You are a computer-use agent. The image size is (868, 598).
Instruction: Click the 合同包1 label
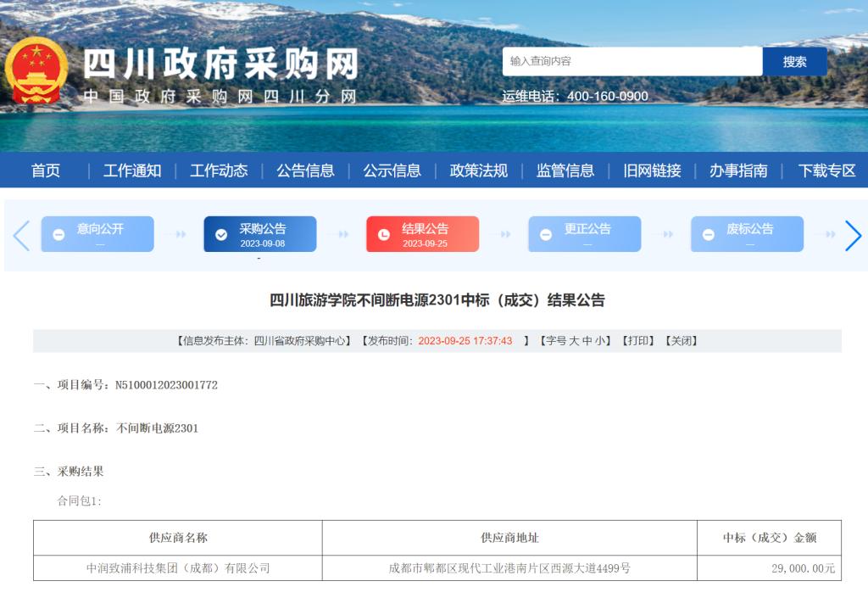[79, 501]
